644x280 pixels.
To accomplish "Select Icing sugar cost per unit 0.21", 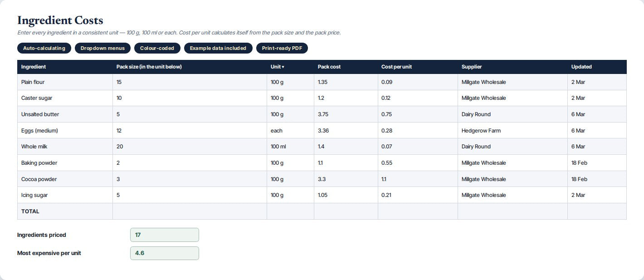I will 418,195.
